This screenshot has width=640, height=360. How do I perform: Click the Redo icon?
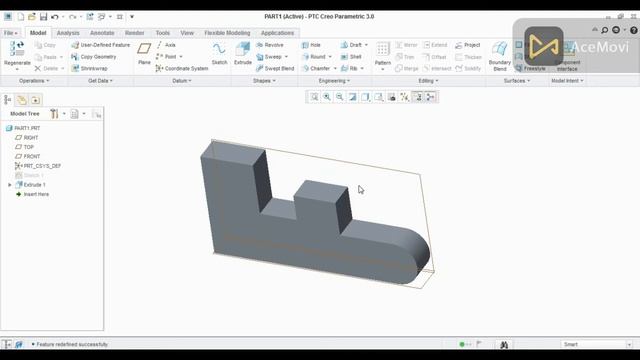point(73,17)
